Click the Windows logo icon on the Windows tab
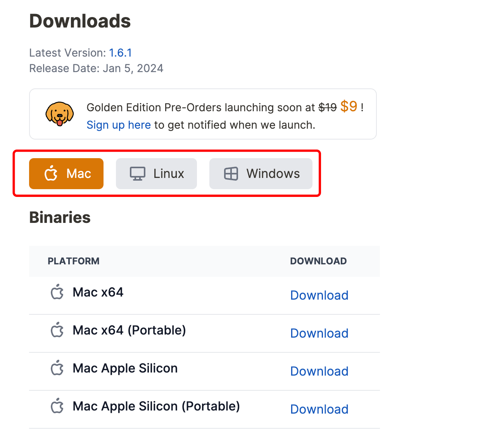 click(x=231, y=174)
